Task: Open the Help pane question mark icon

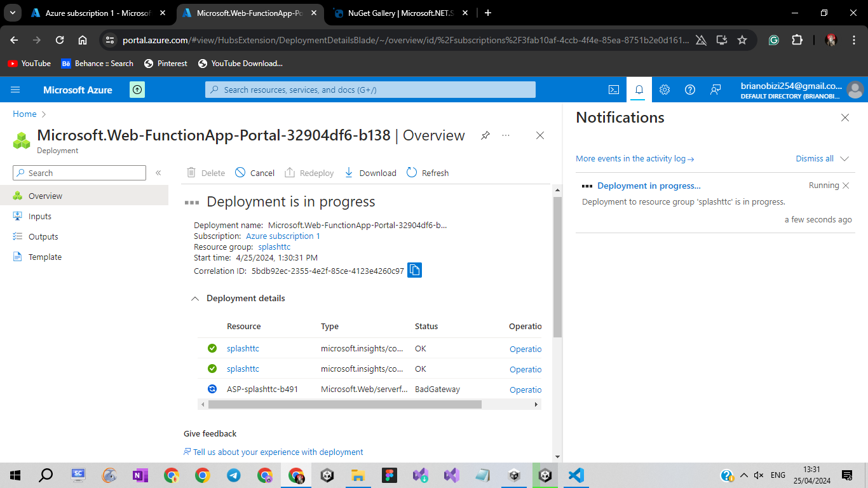Action: click(690, 90)
